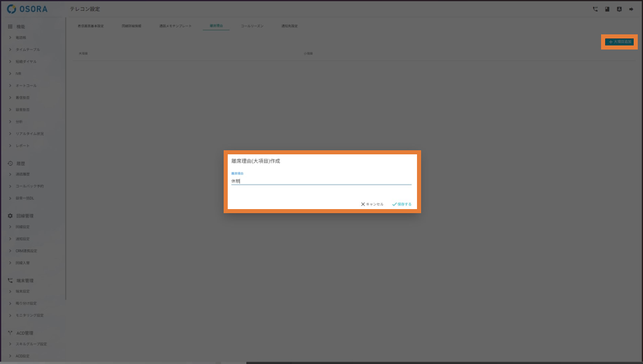The width and height of the screenshot is (643, 364).
Task: Click the 回線管理 gear icon
Action: coord(10,216)
